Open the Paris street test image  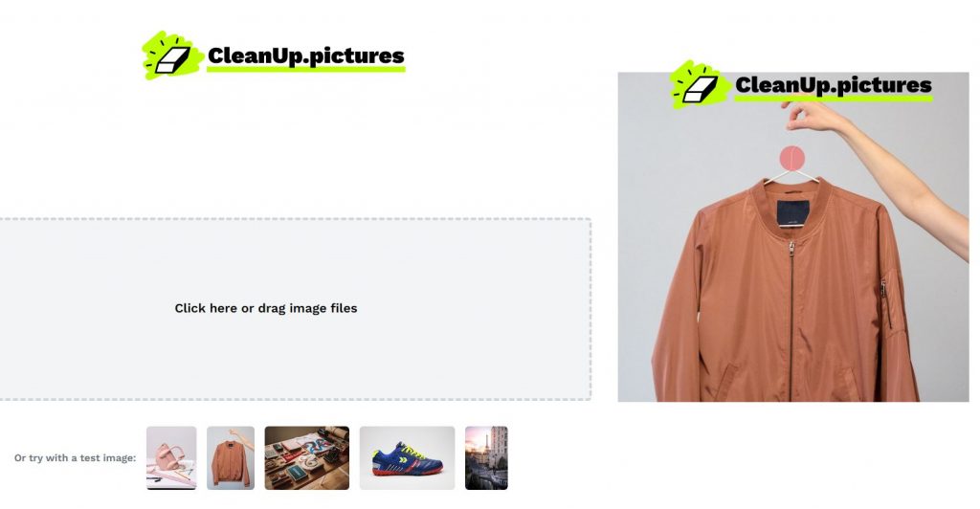coord(486,457)
